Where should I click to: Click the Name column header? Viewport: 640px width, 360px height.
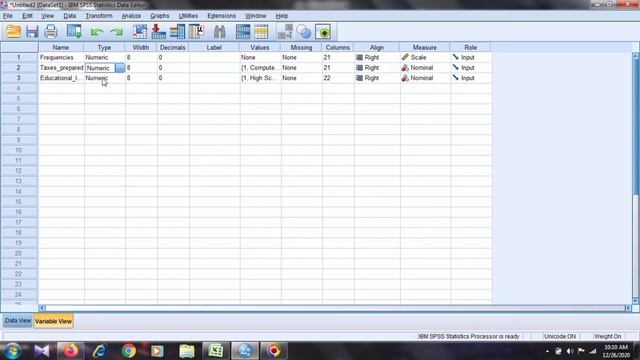(x=61, y=47)
